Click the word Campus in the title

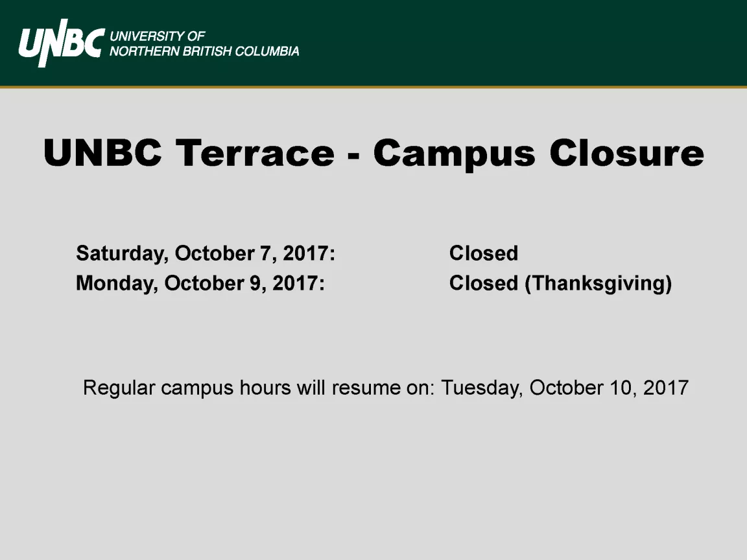(455, 154)
